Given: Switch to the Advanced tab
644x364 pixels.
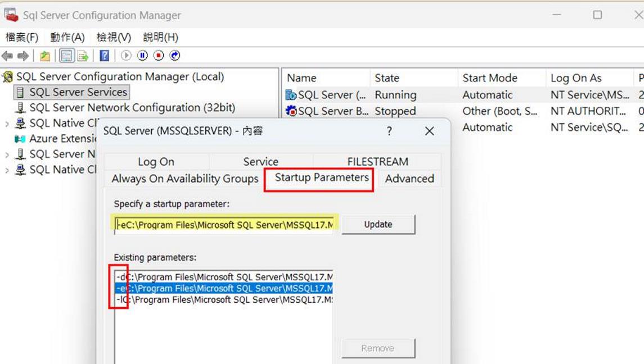Looking at the screenshot, I should tap(409, 179).
